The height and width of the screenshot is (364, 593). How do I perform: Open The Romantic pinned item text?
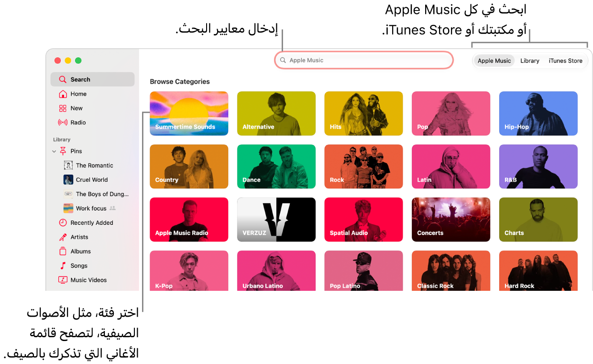point(95,165)
